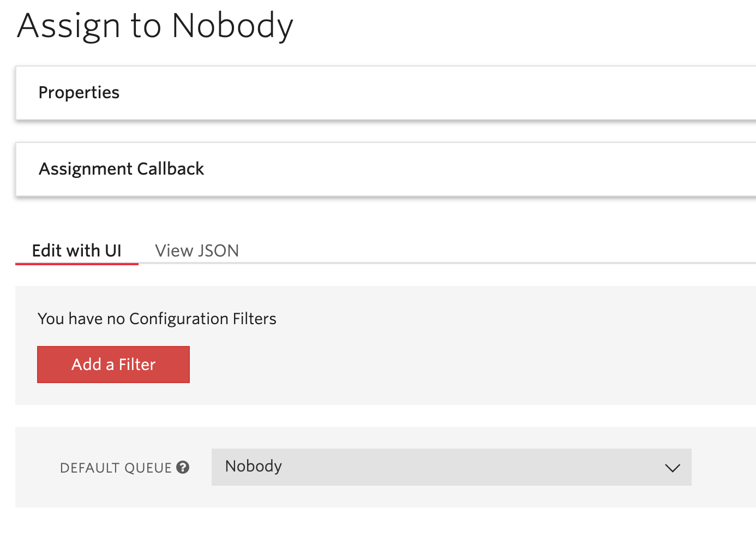
Task: Click blank space inside Default Queue select box
Action: click(x=469, y=467)
